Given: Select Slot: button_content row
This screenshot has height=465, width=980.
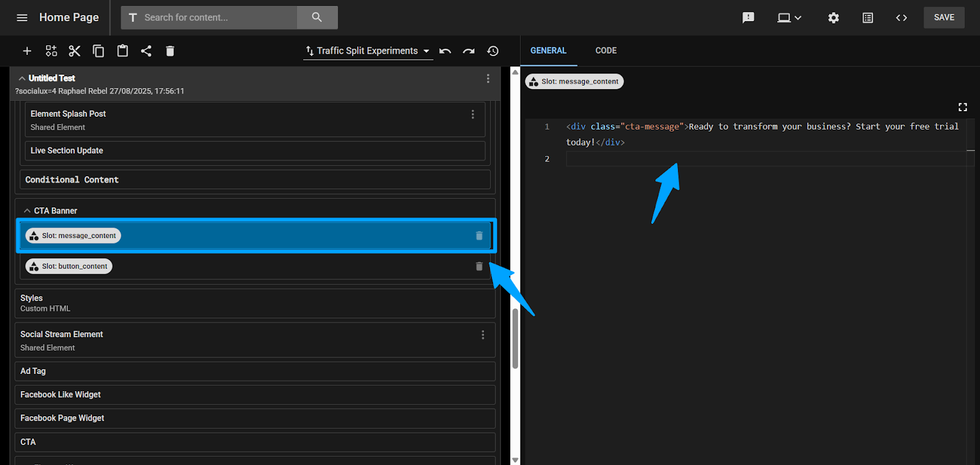Looking at the screenshot, I should coord(255,266).
